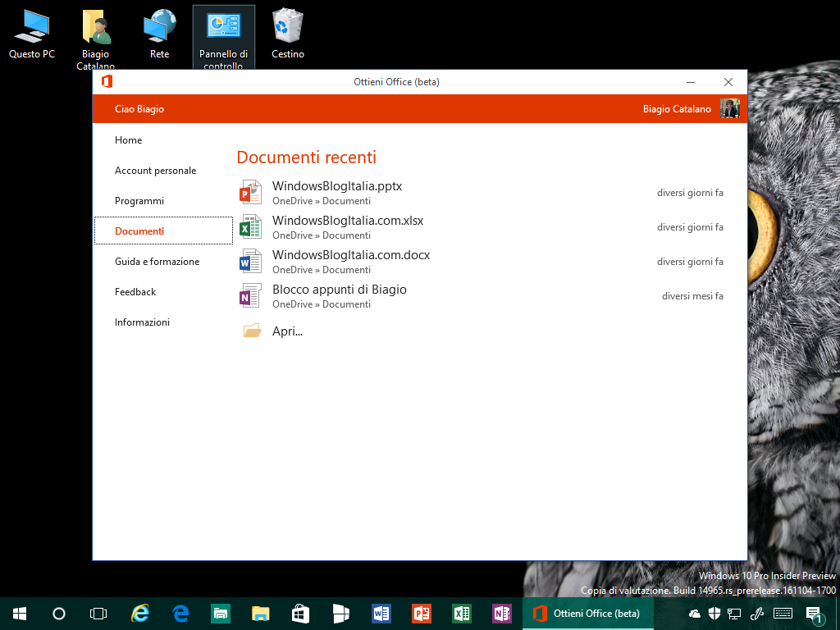Image resolution: width=840 pixels, height=630 pixels.
Task: Open Programmi in the sidebar
Action: pos(139,201)
